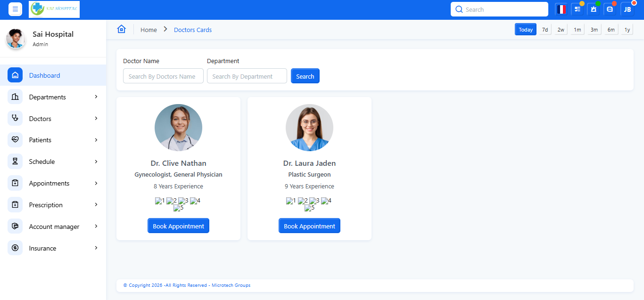
Task: Open the French flag language selector
Action: click(561, 9)
